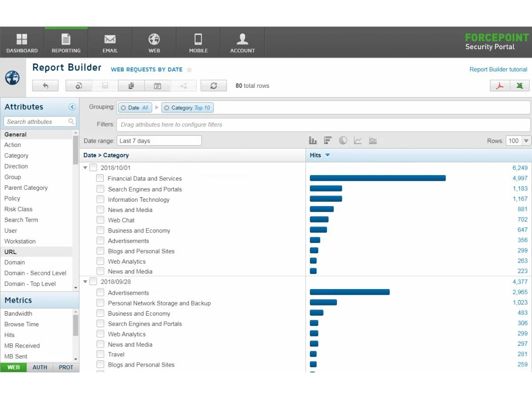Check Personal Network Storage and Backup checkbox
532x399 pixels.
point(100,303)
